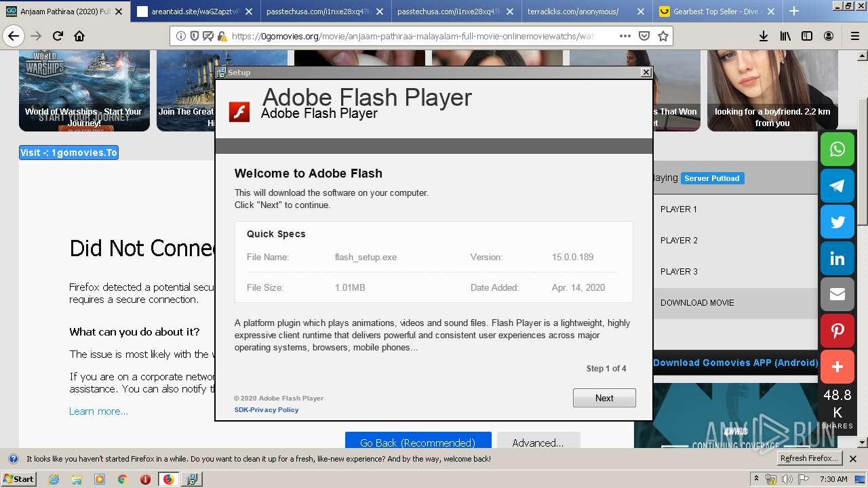This screenshot has width=868, height=488.
Task: Open page actions three-dot menu
Action: (625, 36)
